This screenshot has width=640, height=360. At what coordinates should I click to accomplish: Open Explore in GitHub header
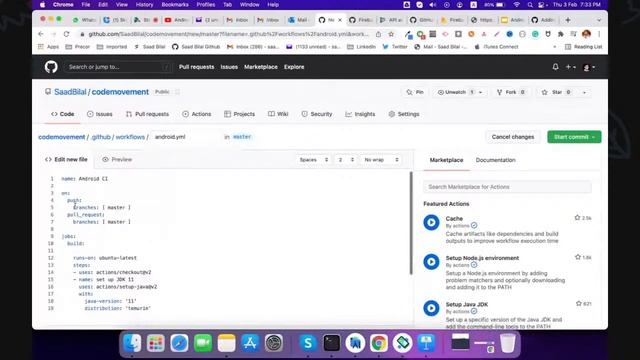294,67
